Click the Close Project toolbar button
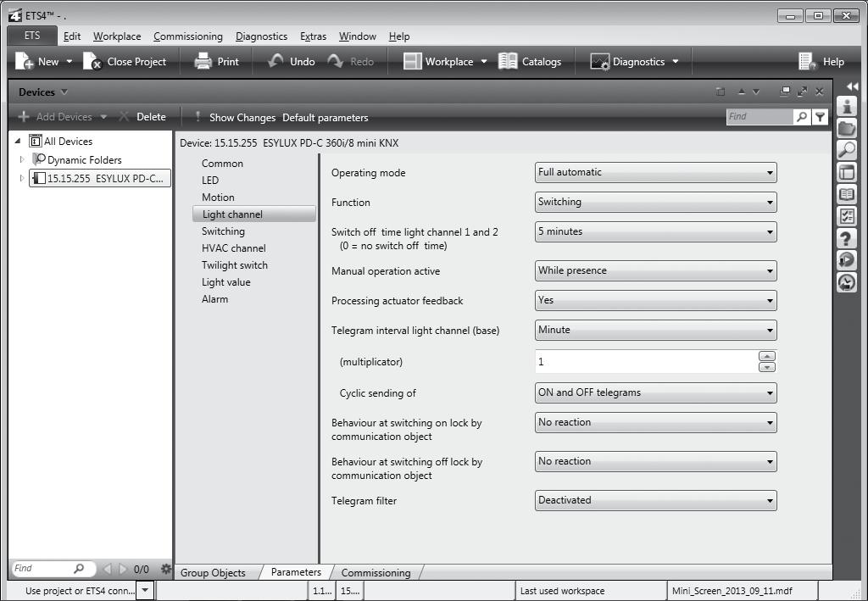Image resolution: width=868 pixels, height=601 pixels. click(125, 61)
